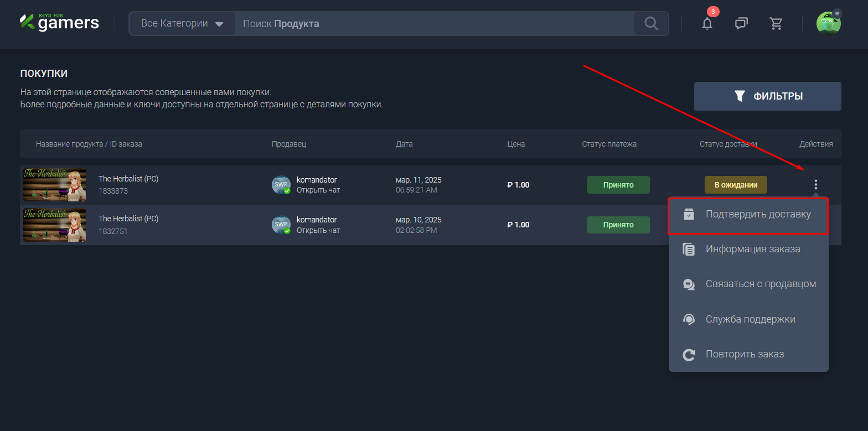Expand the Все Категории dropdown

[x=182, y=24]
